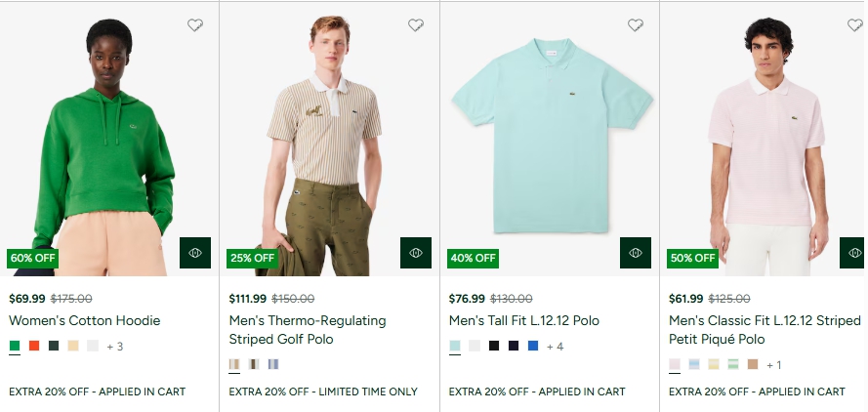Screen dimensions: 868x412
Task: Open quick view for Striped Golf Polo
Action: pyautogui.click(x=416, y=253)
